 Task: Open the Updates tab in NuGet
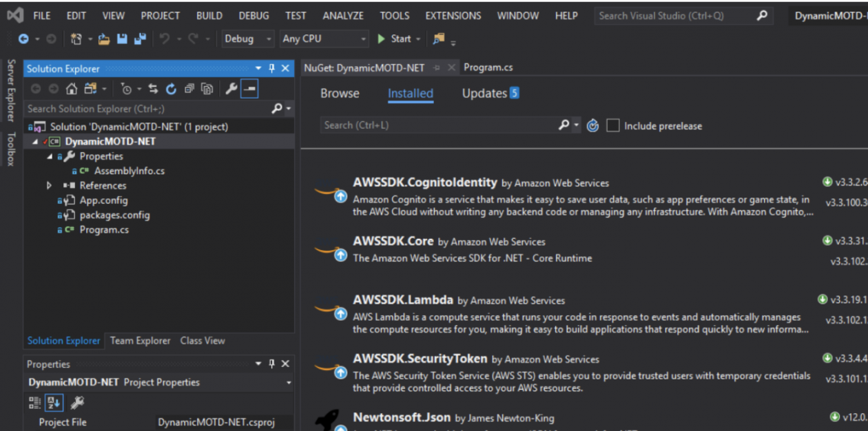click(490, 94)
